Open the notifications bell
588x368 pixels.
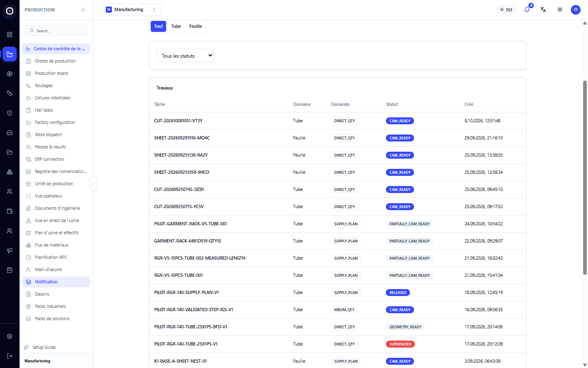click(x=527, y=9)
